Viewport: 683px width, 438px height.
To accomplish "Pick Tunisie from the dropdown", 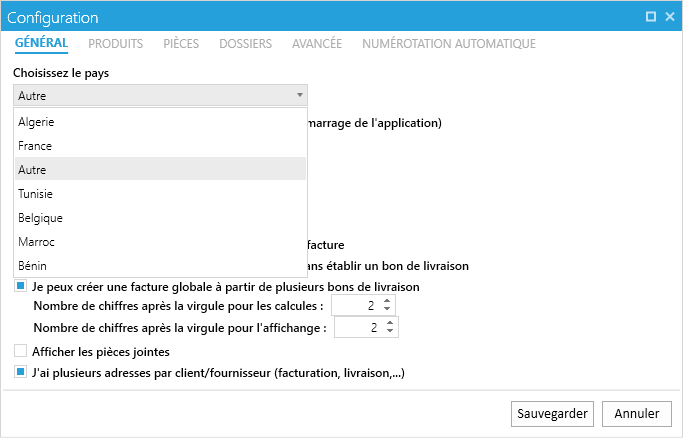I will (x=36, y=194).
